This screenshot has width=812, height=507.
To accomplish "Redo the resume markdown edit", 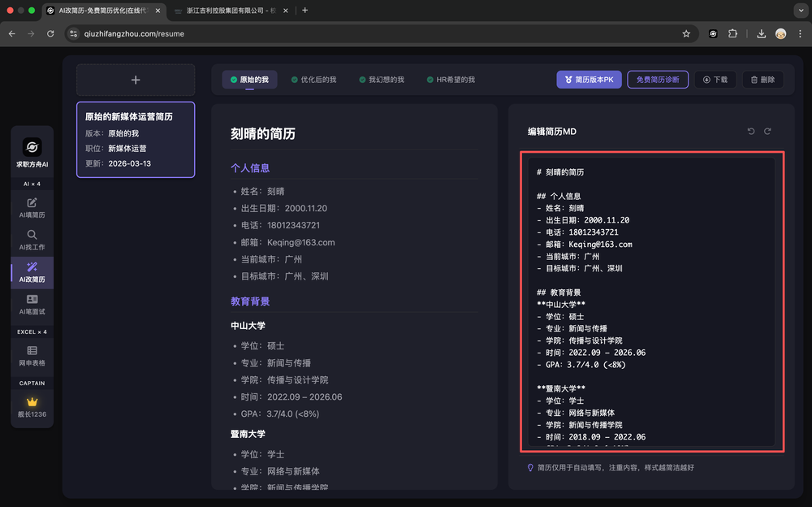I will 767,132.
